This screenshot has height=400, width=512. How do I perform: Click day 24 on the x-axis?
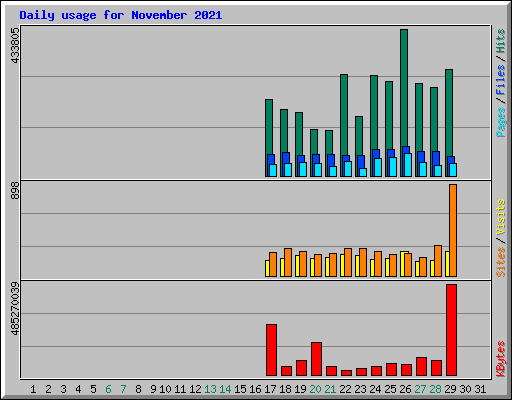375,389
